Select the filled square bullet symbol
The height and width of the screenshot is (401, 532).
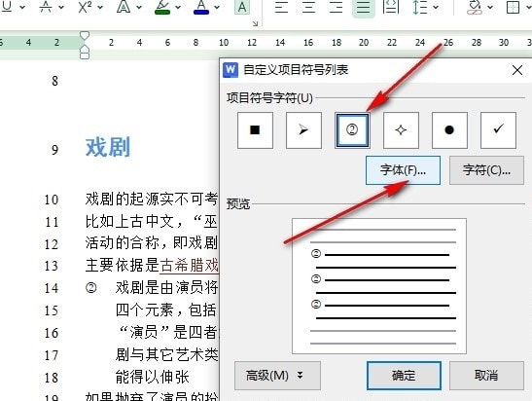[x=255, y=130]
